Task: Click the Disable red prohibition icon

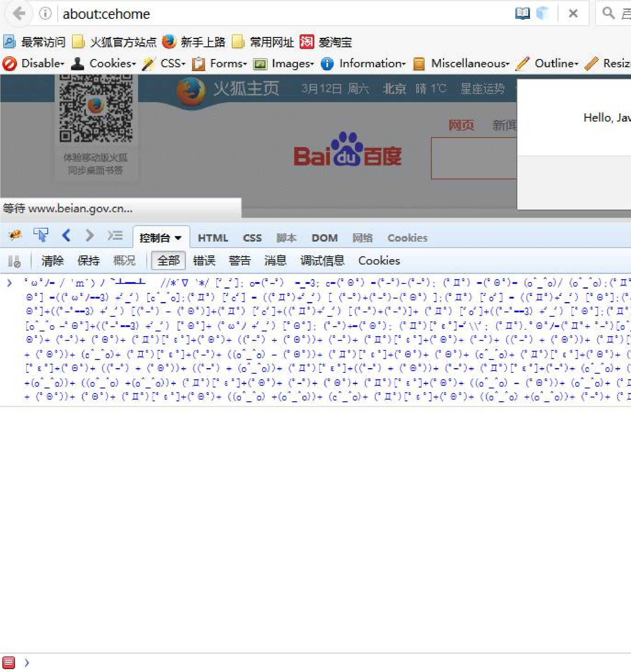Action: [9, 63]
